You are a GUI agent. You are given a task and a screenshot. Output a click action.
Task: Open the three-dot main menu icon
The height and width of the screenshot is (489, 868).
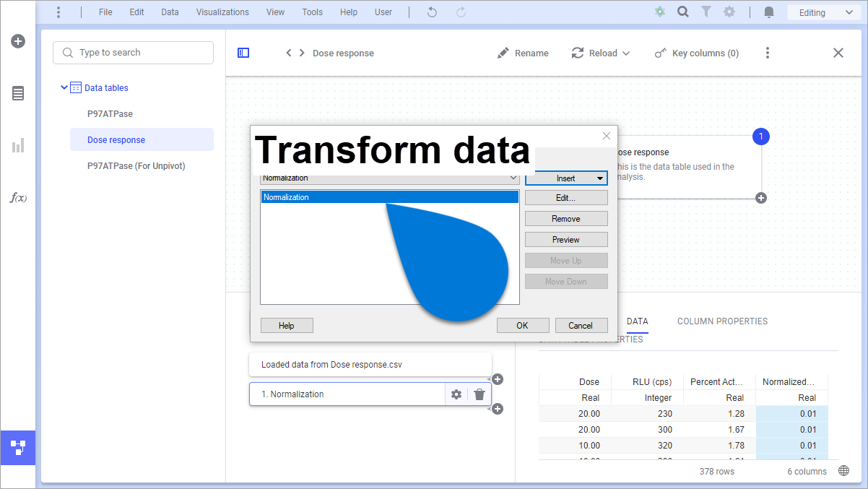click(x=58, y=12)
